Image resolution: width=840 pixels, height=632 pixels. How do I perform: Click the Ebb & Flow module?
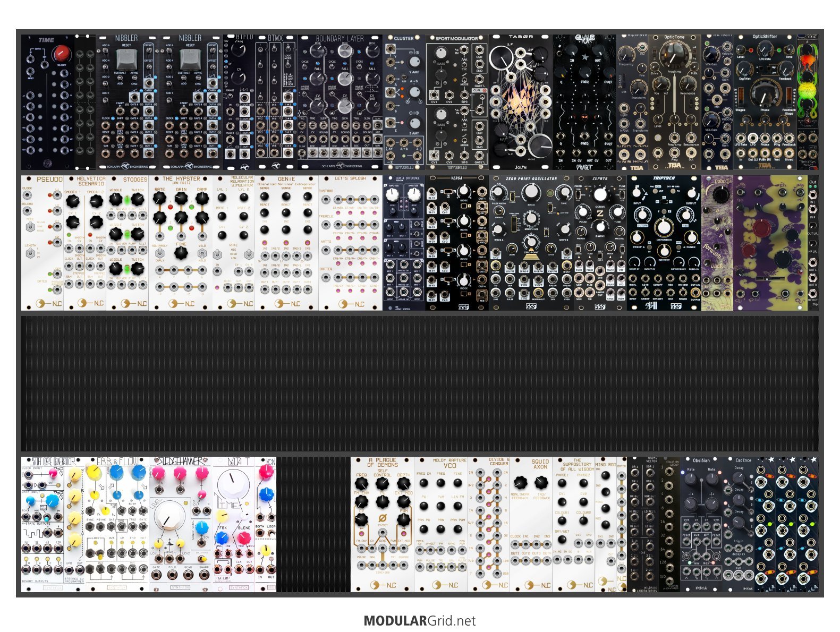click(x=117, y=524)
